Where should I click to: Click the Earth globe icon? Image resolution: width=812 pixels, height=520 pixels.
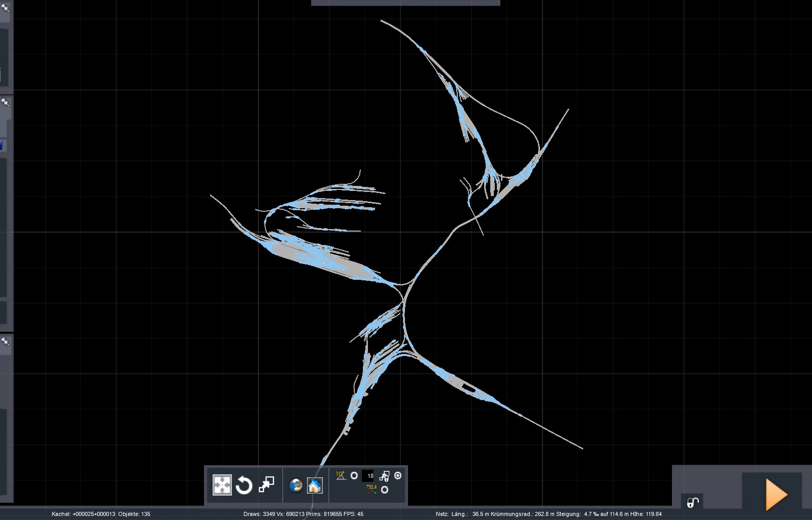click(296, 485)
